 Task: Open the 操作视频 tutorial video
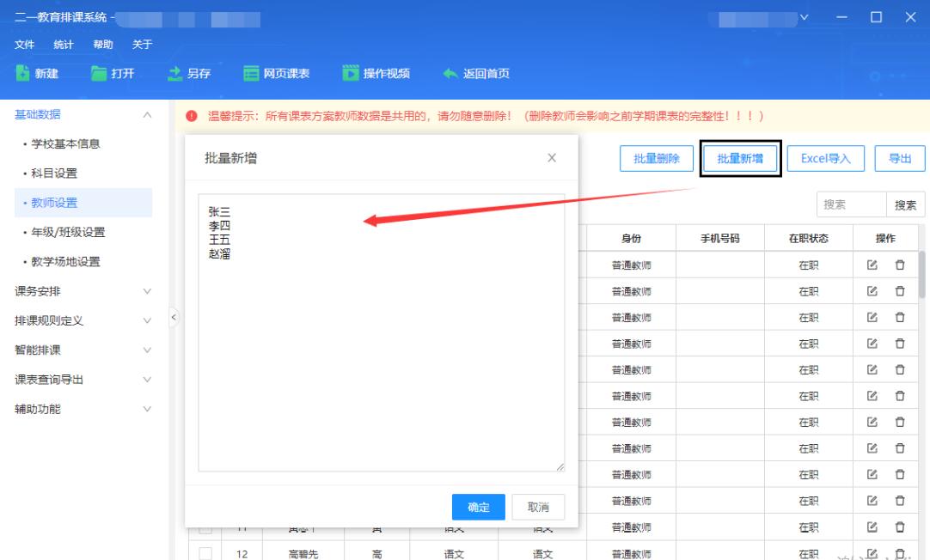pyautogui.click(x=376, y=74)
